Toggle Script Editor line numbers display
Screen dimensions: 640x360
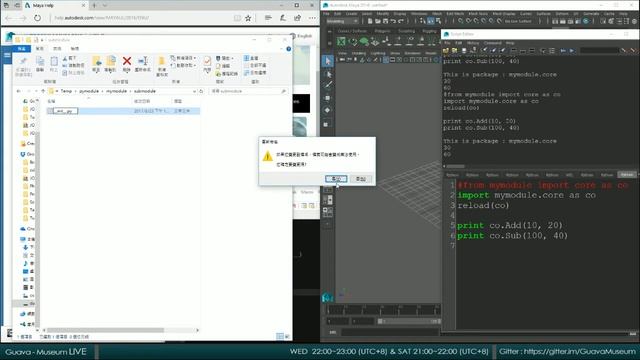[552, 50]
